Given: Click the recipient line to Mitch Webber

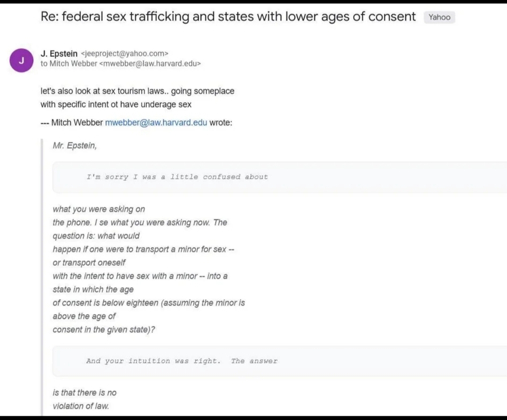Looking at the screenshot, I should [121, 63].
